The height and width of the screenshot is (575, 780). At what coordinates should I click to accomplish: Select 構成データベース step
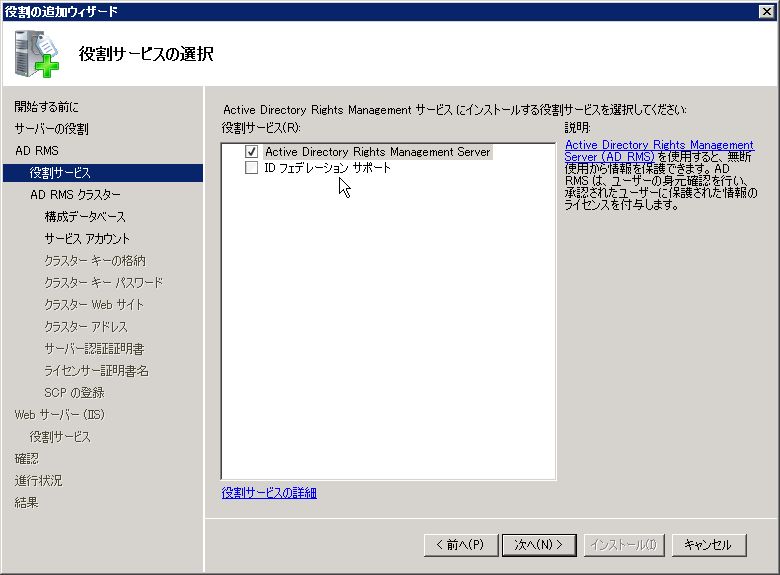pyautogui.click(x=85, y=216)
